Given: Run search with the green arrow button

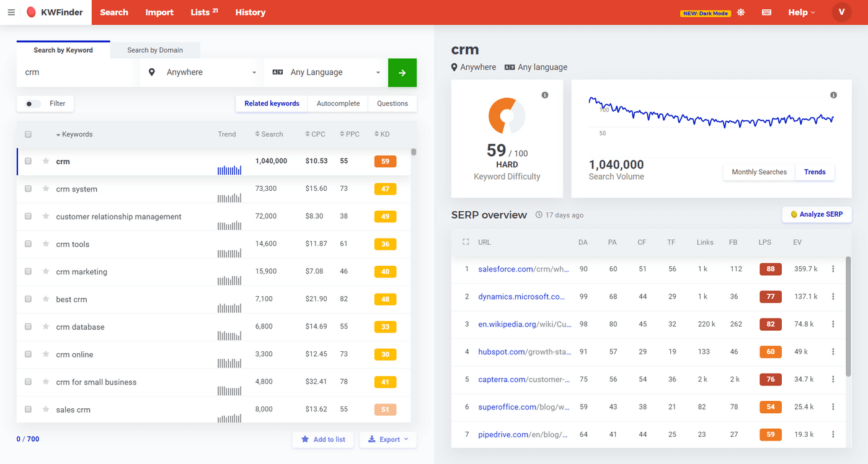Looking at the screenshot, I should (x=402, y=72).
